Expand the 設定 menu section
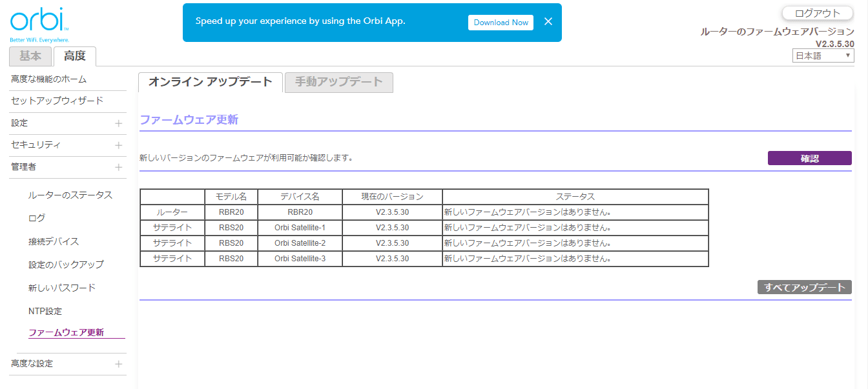Viewport: 868px width, 389px height. 118,123
